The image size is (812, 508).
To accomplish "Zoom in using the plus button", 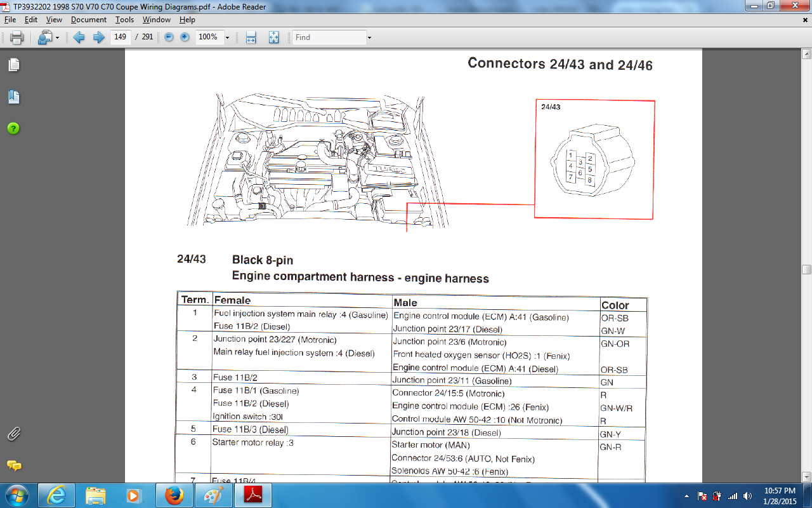I will coord(185,37).
